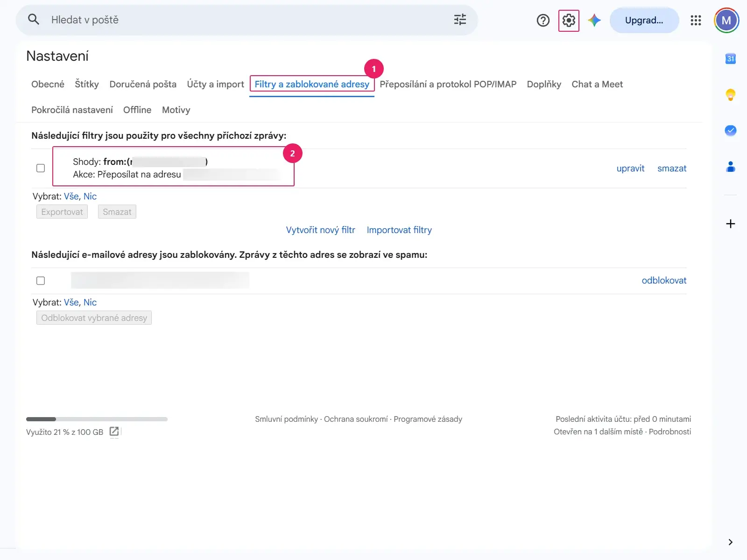The width and height of the screenshot is (747, 560).
Task: Open Google Calendar side panel icon
Action: pos(731,59)
